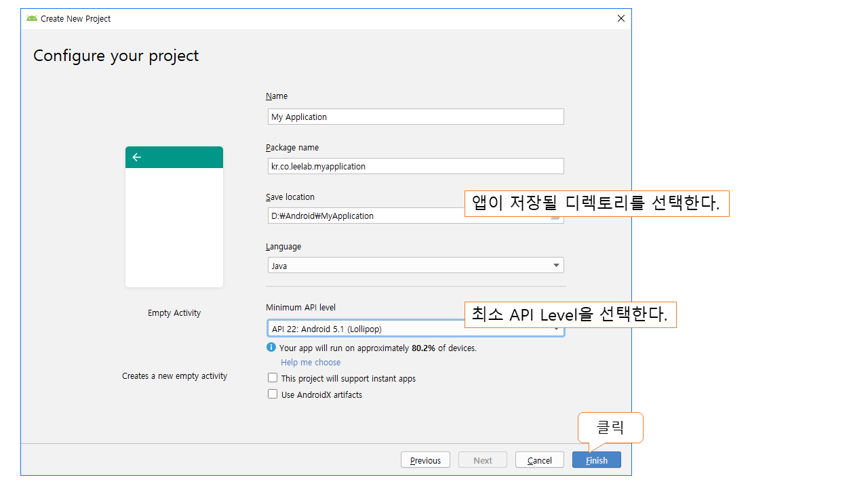868x488 pixels.
Task: Click the 디렉토리를 선택한다 annotation box
Action: [596, 203]
